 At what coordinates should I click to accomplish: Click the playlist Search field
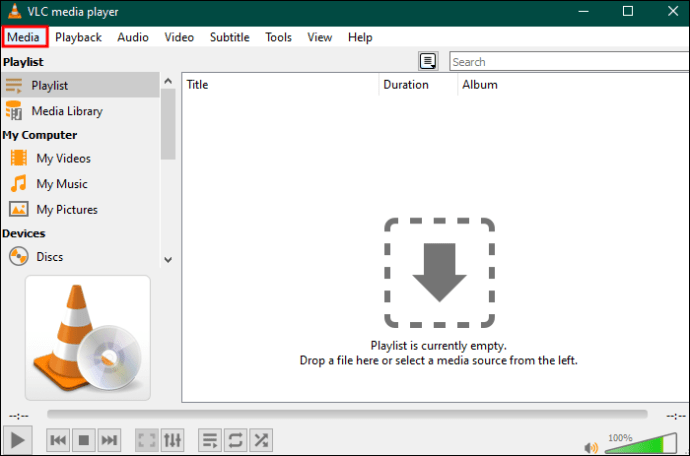click(565, 62)
